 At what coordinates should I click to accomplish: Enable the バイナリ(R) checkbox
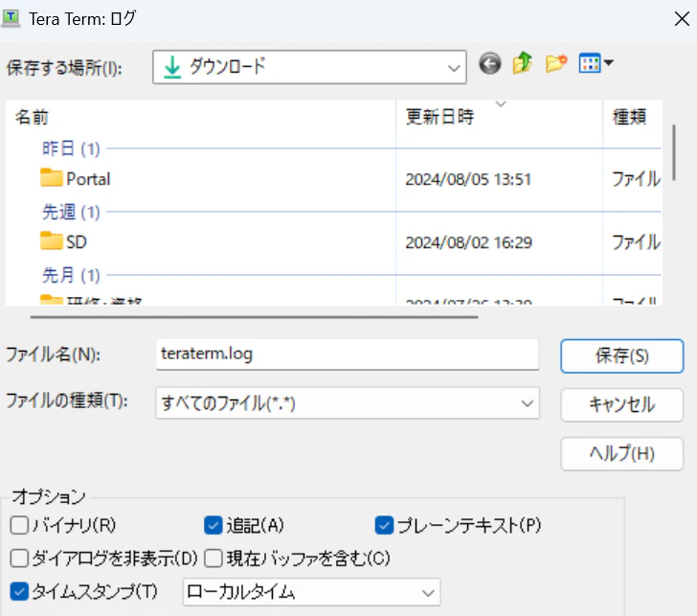pos(19,525)
